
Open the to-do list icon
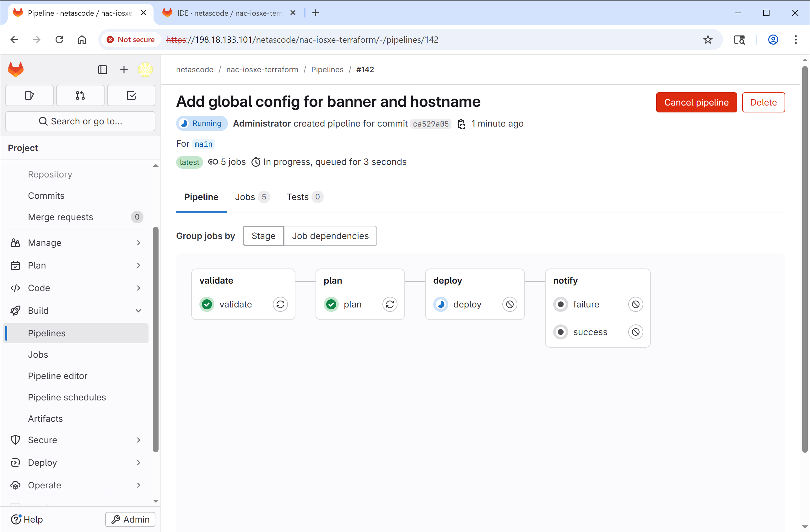pyautogui.click(x=131, y=96)
